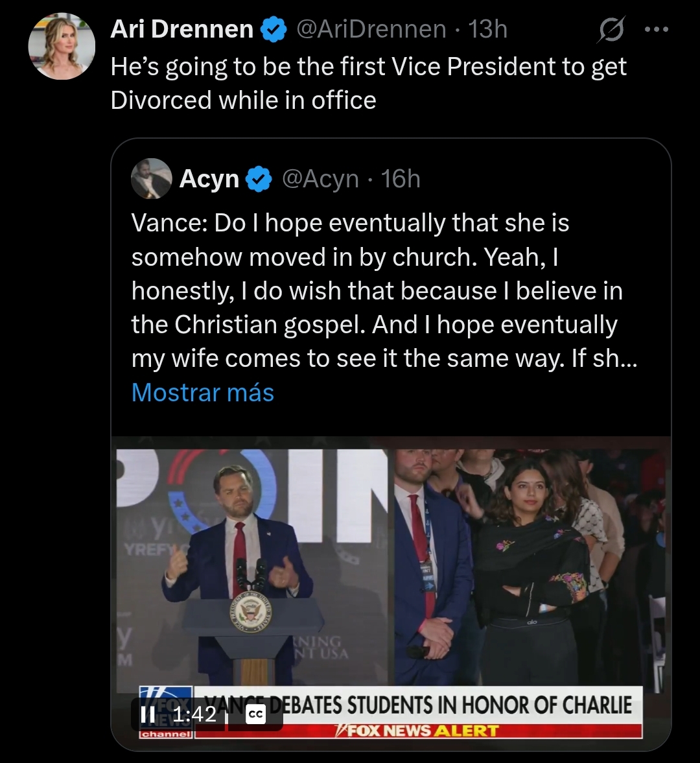Click the verified badge next to Acyn
Image resolution: width=700 pixels, height=763 pixels.
coord(260,179)
